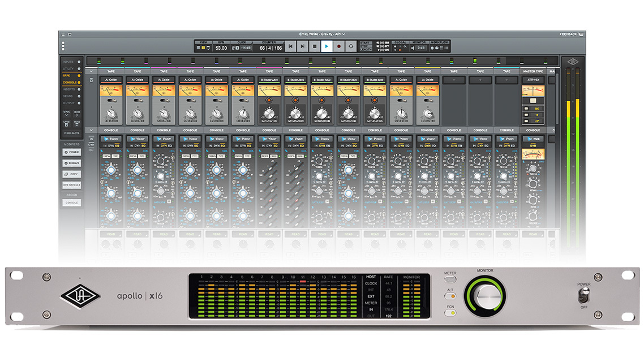The width and height of the screenshot is (644, 362).
Task: Select the first WORKFLOW circle icon
Action: click(x=432, y=48)
